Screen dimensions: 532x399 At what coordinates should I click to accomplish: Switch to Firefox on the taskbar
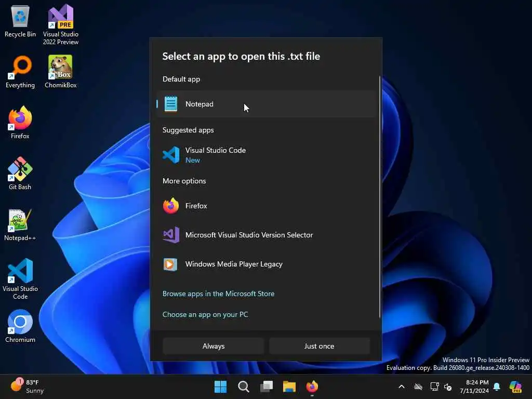pyautogui.click(x=312, y=387)
